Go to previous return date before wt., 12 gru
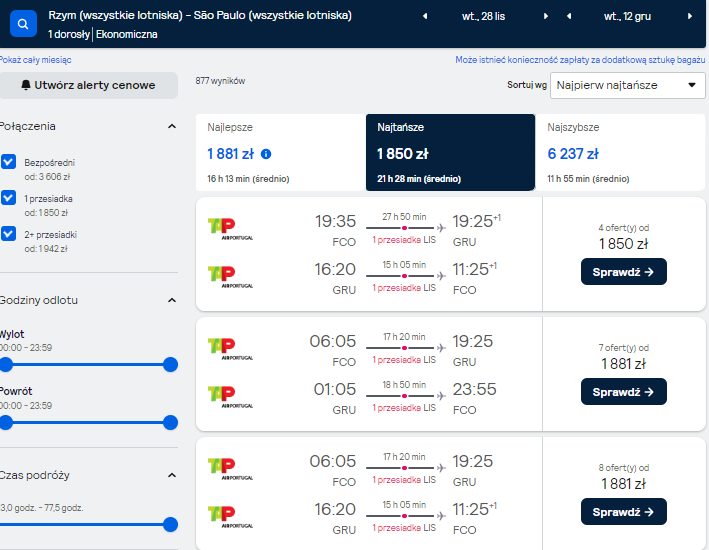The height and width of the screenshot is (550, 709). tap(569, 16)
